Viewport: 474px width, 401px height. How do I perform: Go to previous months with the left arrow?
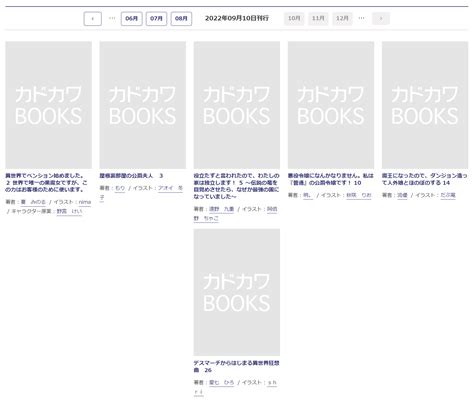pyautogui.click(x=92, y=19)
